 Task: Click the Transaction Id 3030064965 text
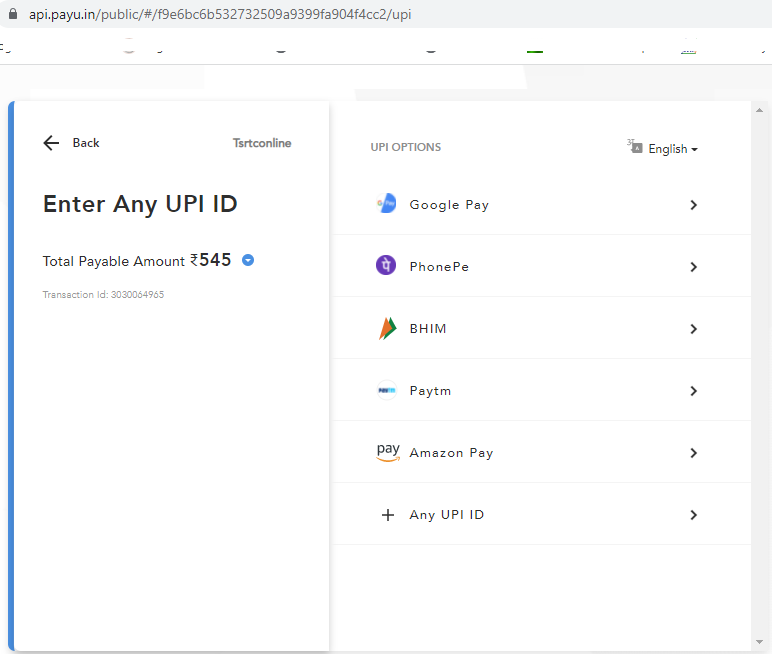[103, 294]
